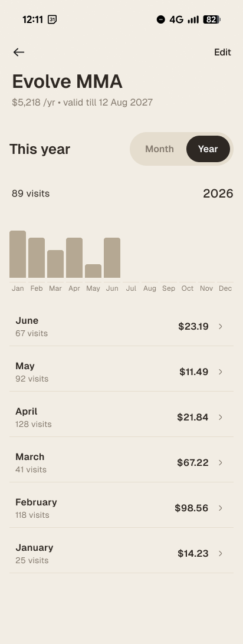
Task: Select the January bar in chart
Action: click(x=18, y=254)
